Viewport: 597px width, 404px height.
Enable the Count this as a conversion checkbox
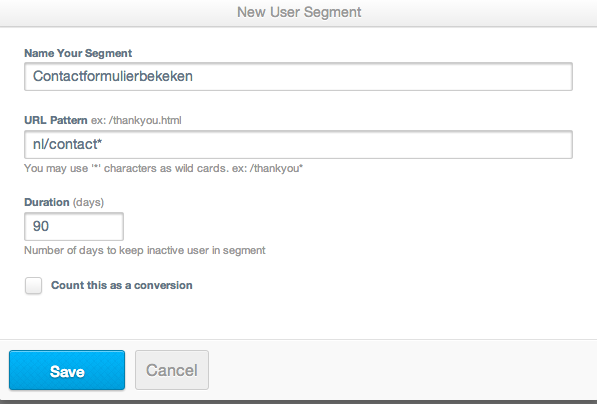pyautogui.click(x=34, y=286)
